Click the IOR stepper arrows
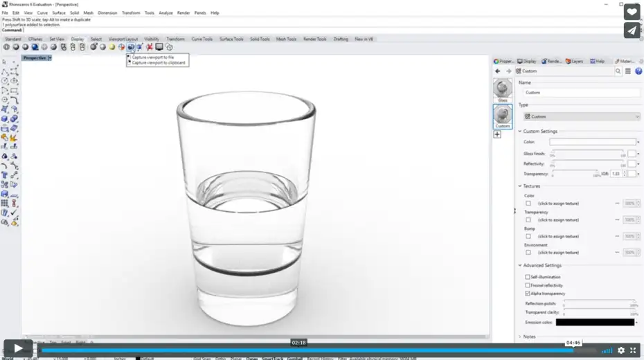644x360 pixels. [625, 174]
